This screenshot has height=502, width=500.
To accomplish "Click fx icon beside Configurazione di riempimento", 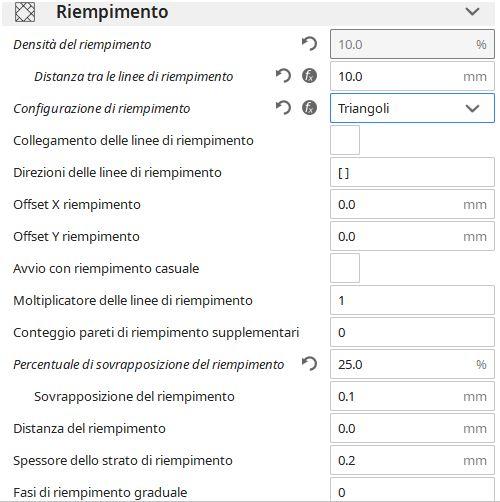I will pos(309,108).
